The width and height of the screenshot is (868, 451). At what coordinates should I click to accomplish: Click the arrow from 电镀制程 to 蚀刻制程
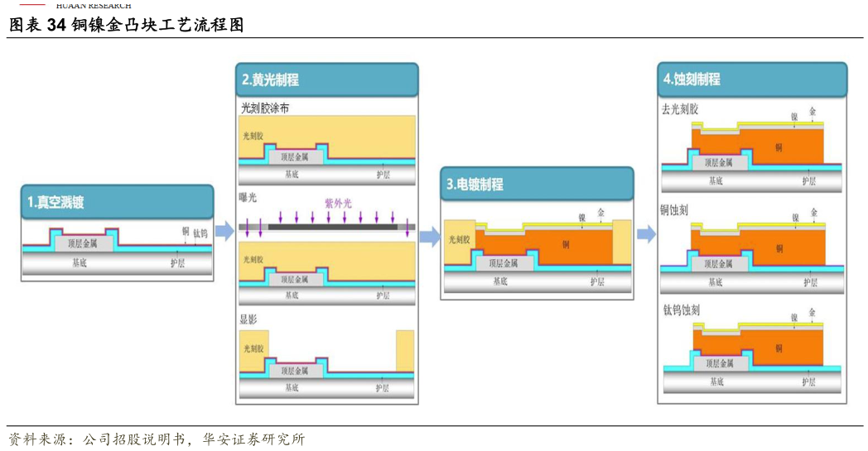pos(646,234)
